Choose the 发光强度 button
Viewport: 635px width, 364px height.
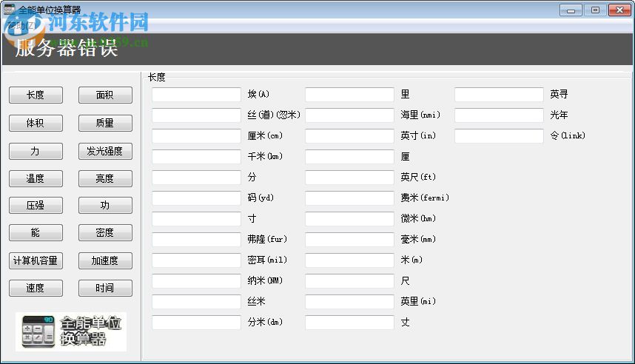(105, 152)
